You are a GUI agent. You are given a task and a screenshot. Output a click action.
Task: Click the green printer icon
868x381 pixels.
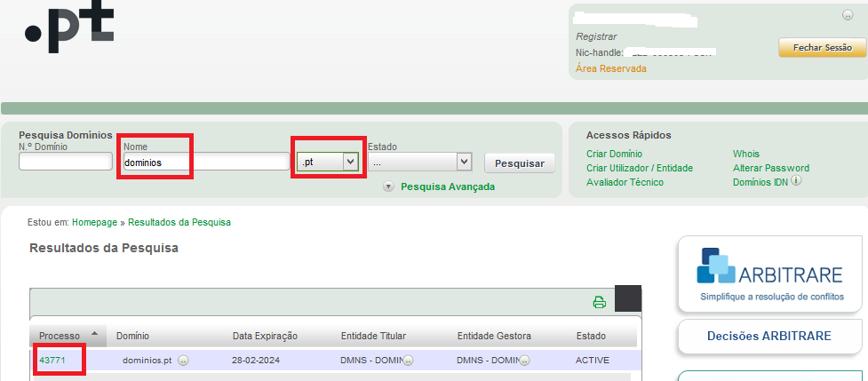tap(599, 302)
